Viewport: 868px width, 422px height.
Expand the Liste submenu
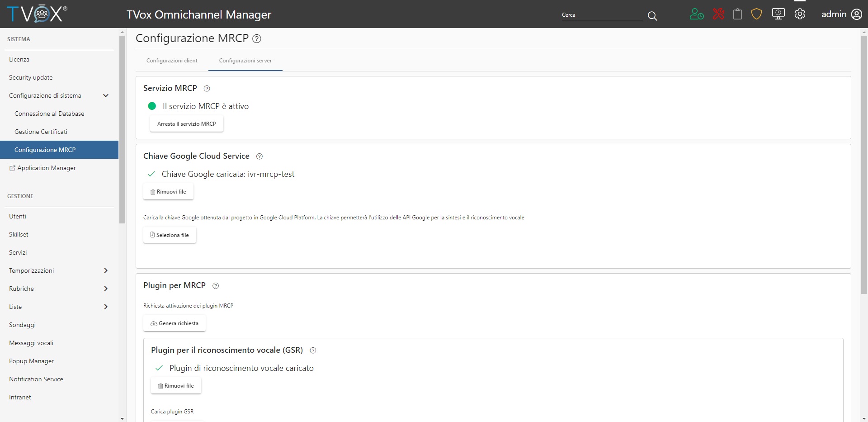tap(106, 307)
